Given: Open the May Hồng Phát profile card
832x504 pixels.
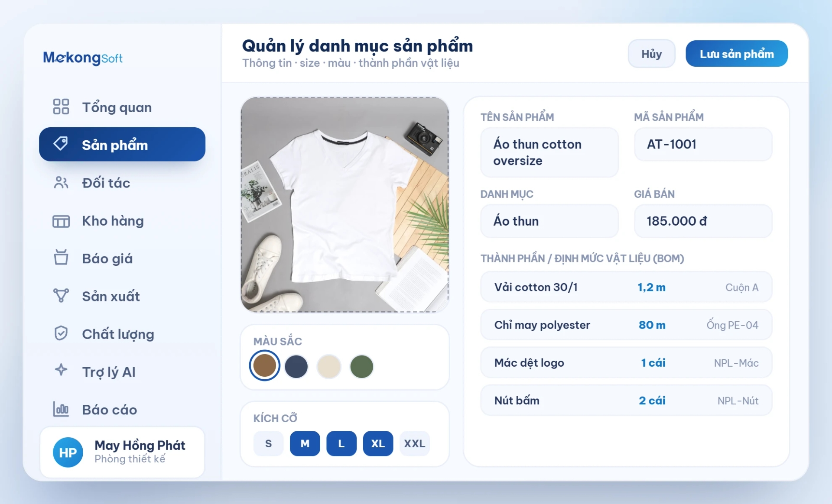Looking at the screenshot, I should [x=122, y=452].
